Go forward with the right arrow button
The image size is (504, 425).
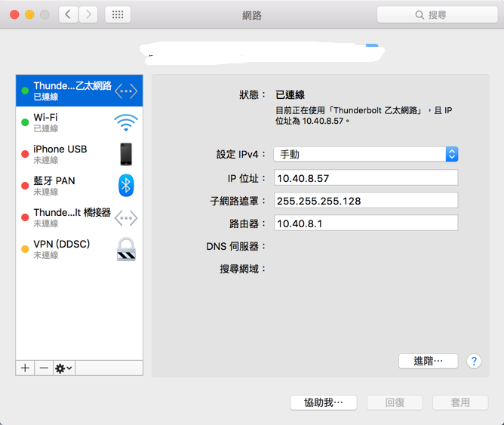coord(88,14)
